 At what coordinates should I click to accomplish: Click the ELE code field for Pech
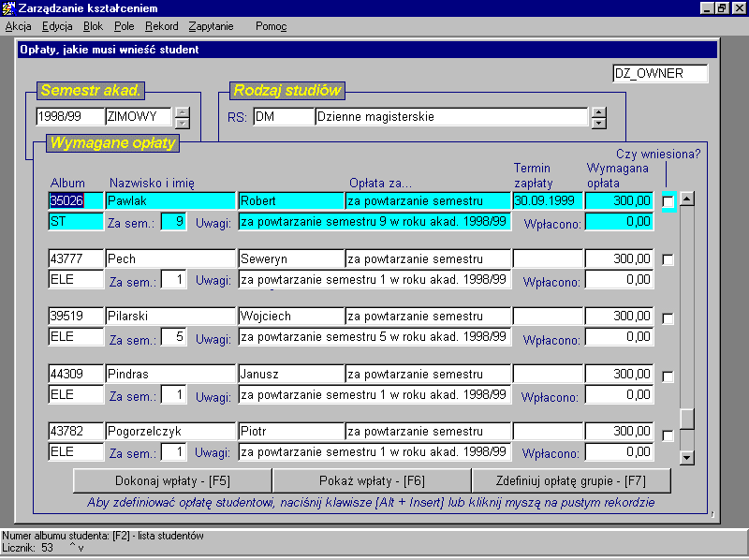point(76,279)
